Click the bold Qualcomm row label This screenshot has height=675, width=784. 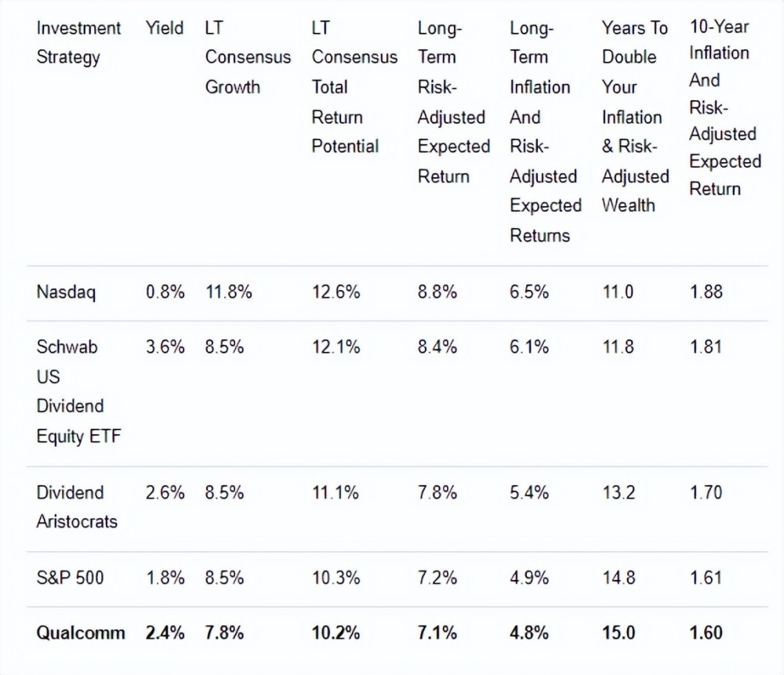80,633
